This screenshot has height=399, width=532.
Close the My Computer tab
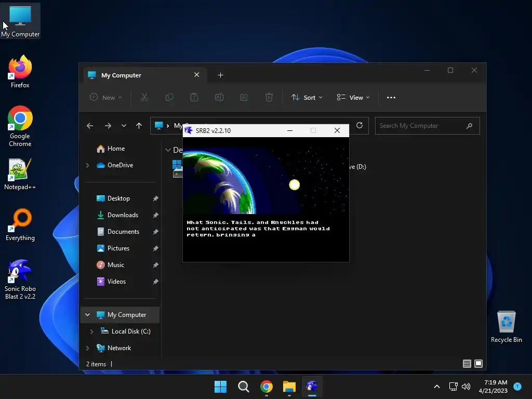196,75
